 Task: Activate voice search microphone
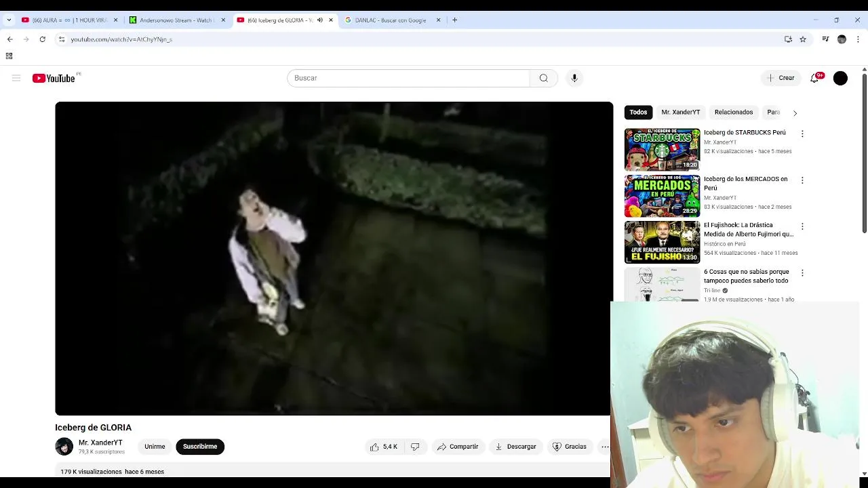(574, 78)
